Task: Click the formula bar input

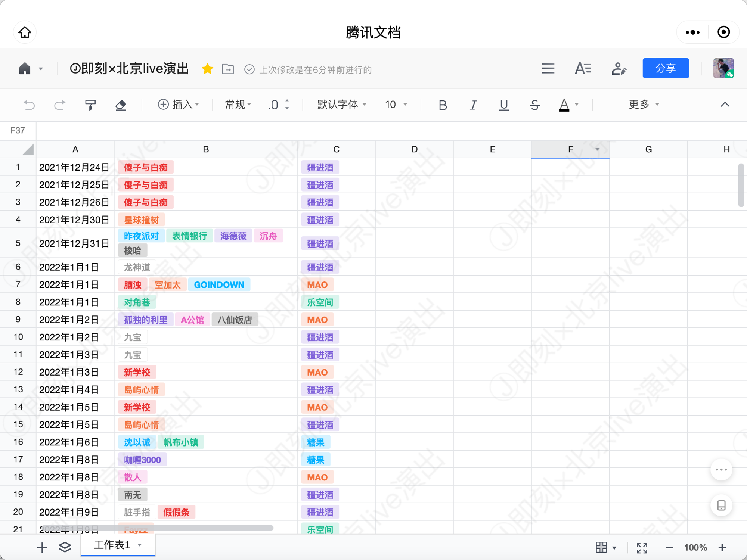Action: 391,131
